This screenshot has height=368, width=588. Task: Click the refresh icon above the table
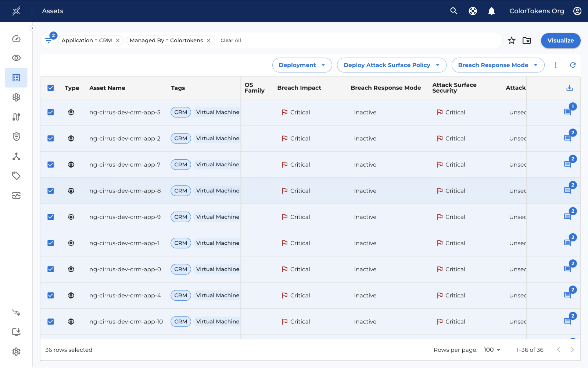(x=573, y=65)
